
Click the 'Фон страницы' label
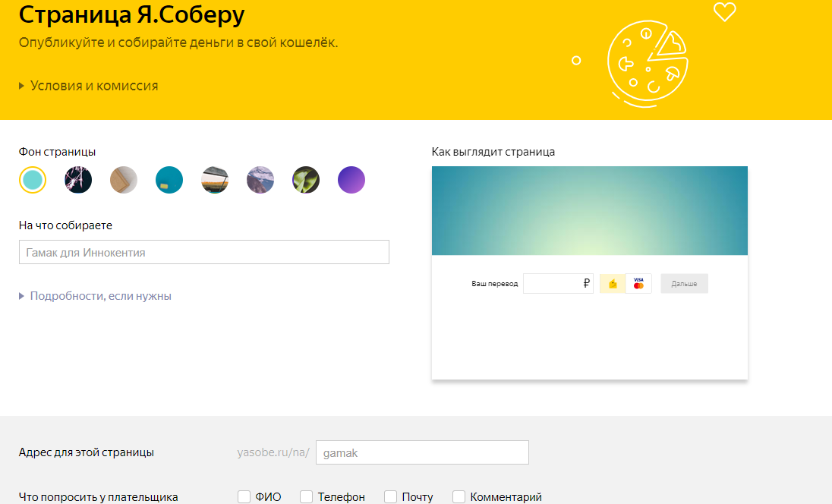pos(57,152)
